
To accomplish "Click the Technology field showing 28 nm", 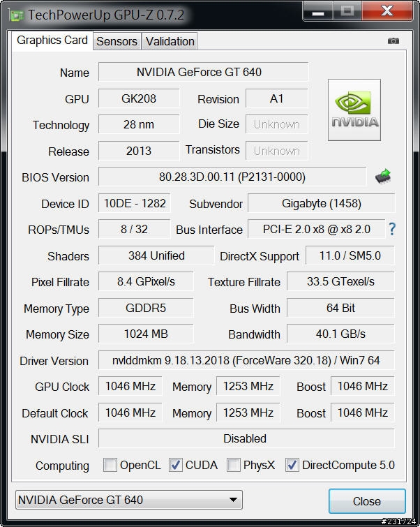I will 139,124.
